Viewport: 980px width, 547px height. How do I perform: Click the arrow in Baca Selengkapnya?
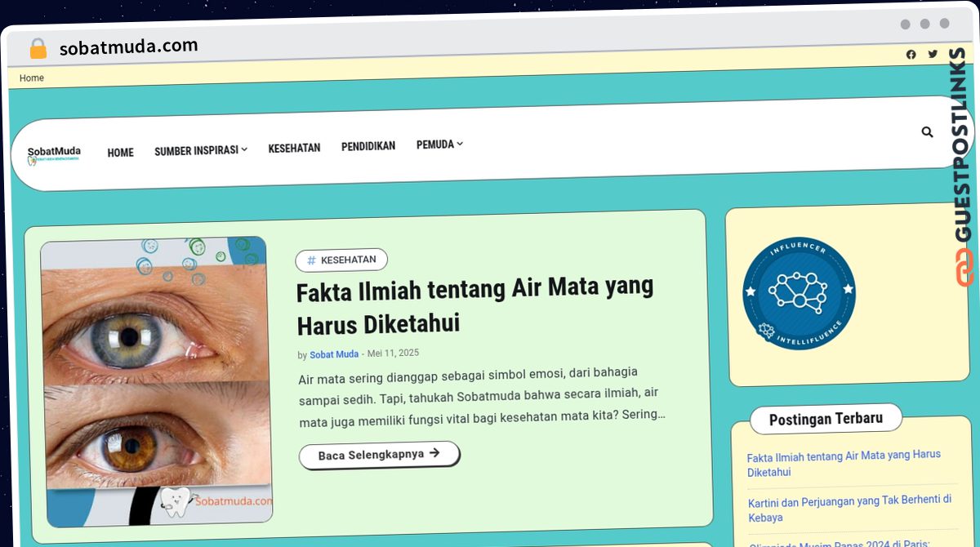pos(434,452)
